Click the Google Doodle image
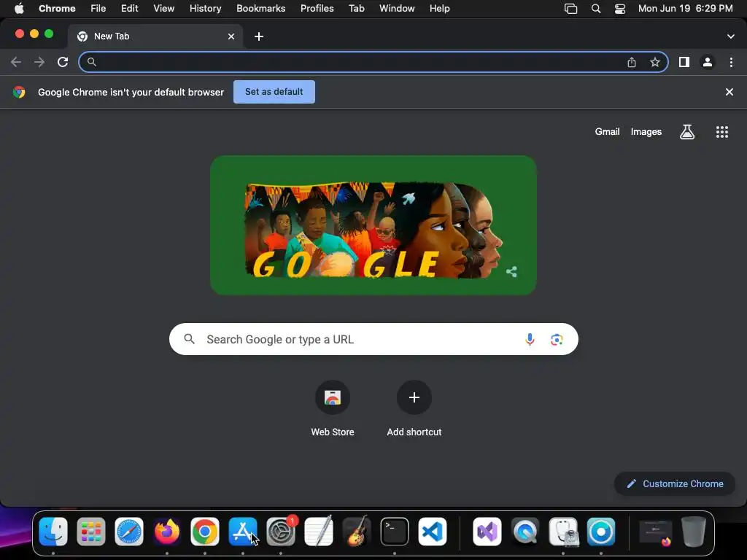This screenshot has width=747, height=560. pyautogui.click(x=373, y=225)
